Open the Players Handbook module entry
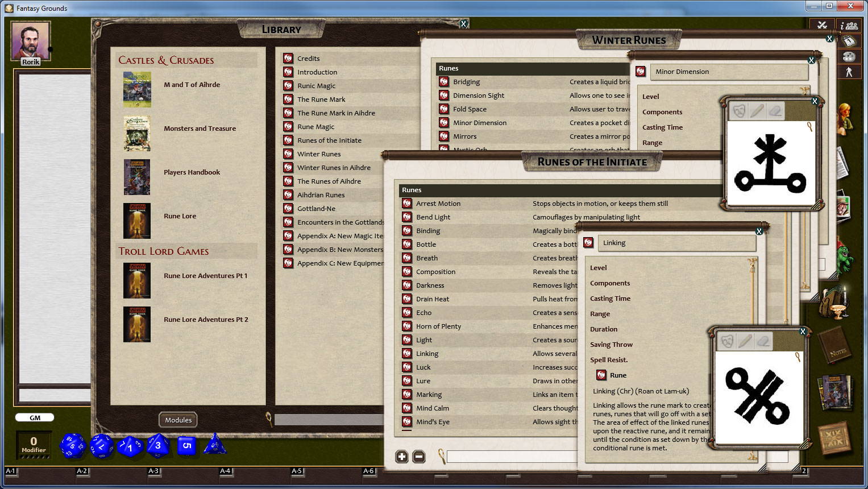Image resolution: width=868 pixels, height=489 pixels. click(192, 172)
